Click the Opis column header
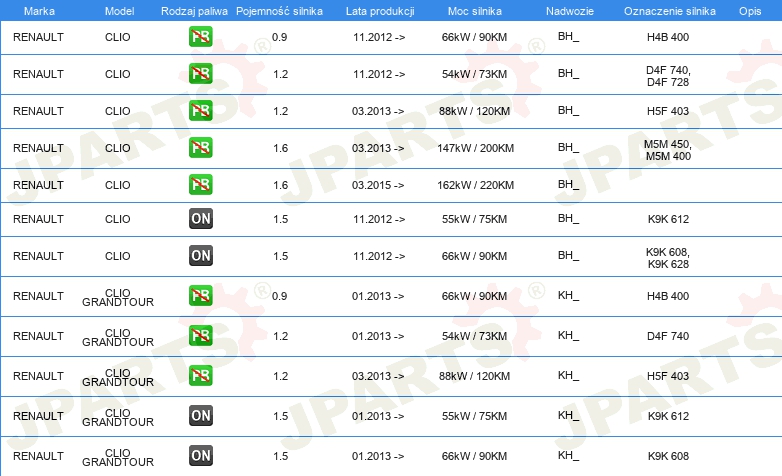 tap(750, 11)
